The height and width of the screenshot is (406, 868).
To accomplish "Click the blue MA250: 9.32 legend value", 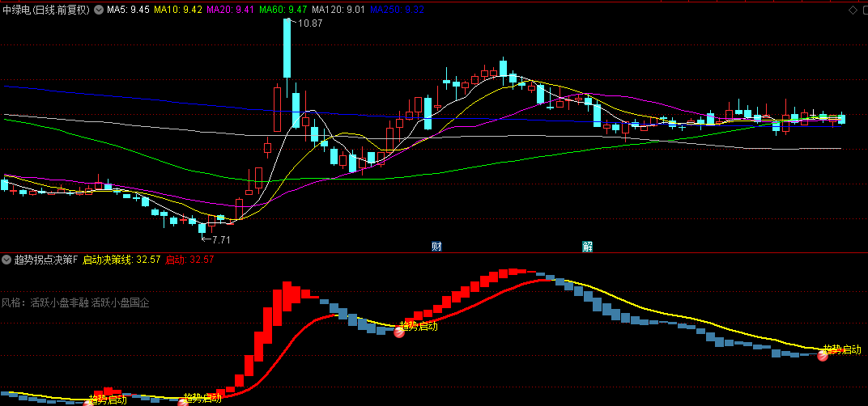I will [x=397, y=10].
